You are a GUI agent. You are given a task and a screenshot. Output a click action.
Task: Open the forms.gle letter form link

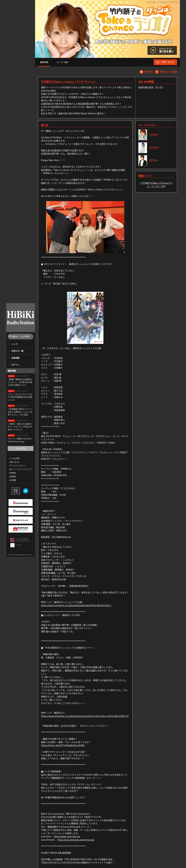pos(63,745)
